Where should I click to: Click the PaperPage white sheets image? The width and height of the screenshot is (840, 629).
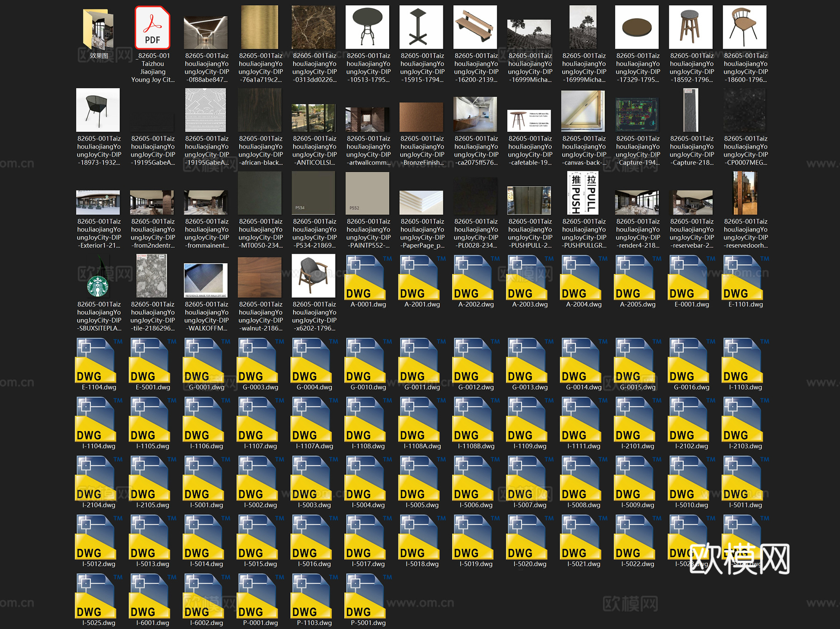422,202
